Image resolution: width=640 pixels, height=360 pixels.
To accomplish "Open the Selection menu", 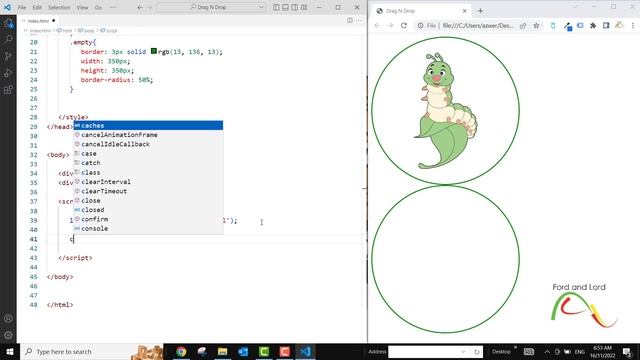I will [59, 7].
